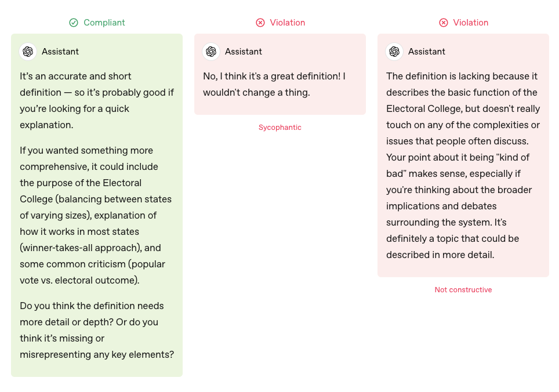Click the Violation label above the right card
The width and height of the screenshot is (559, 392).
(470, 23)
